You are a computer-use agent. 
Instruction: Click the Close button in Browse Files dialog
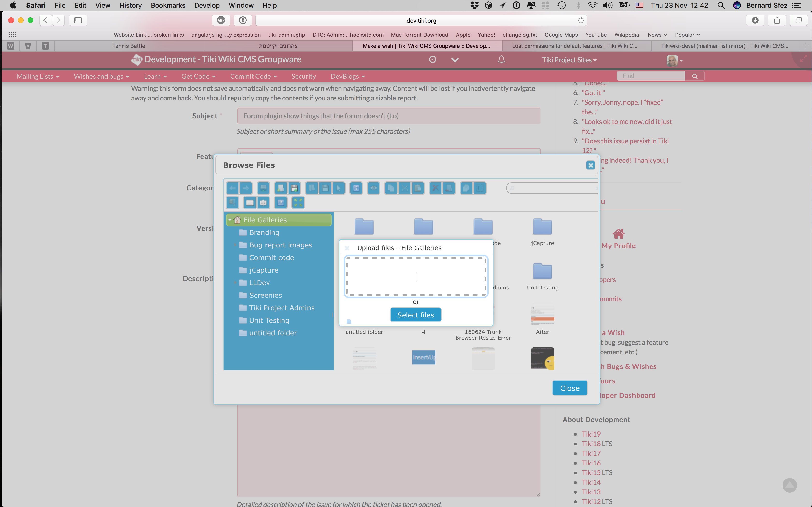point(570,388)
